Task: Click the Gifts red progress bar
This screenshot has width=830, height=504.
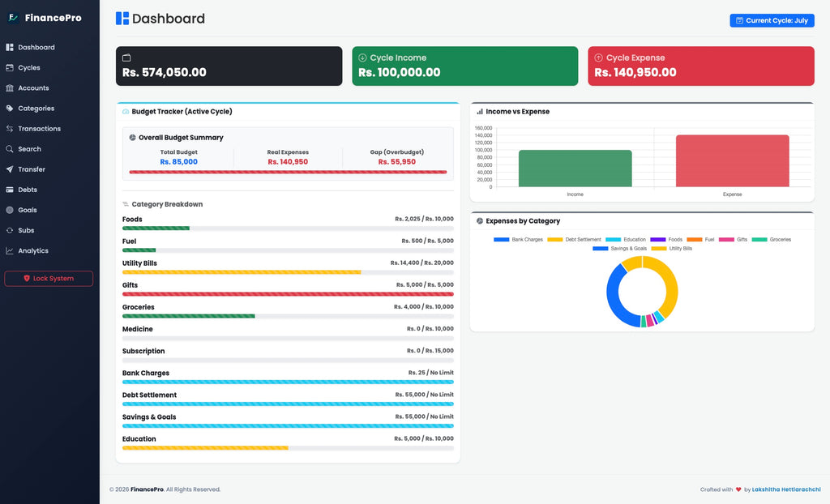Action: [288, 294]
